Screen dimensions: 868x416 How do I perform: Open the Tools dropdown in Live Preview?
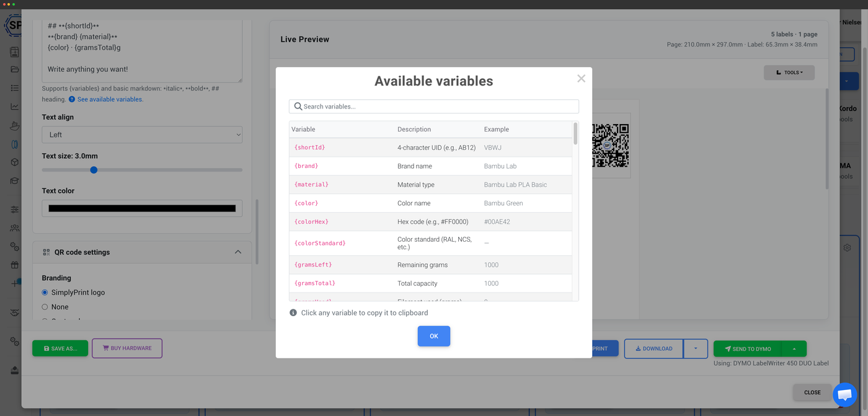[789, 73]
